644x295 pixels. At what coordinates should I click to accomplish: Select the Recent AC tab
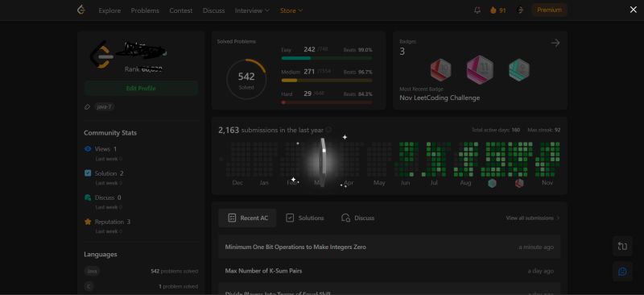coord(247,218)
